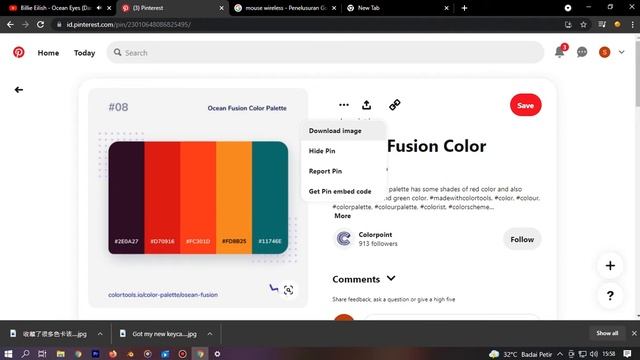Click the browser back arrow
The width and height of the screenshot is (640, 360).
(10, 24)
